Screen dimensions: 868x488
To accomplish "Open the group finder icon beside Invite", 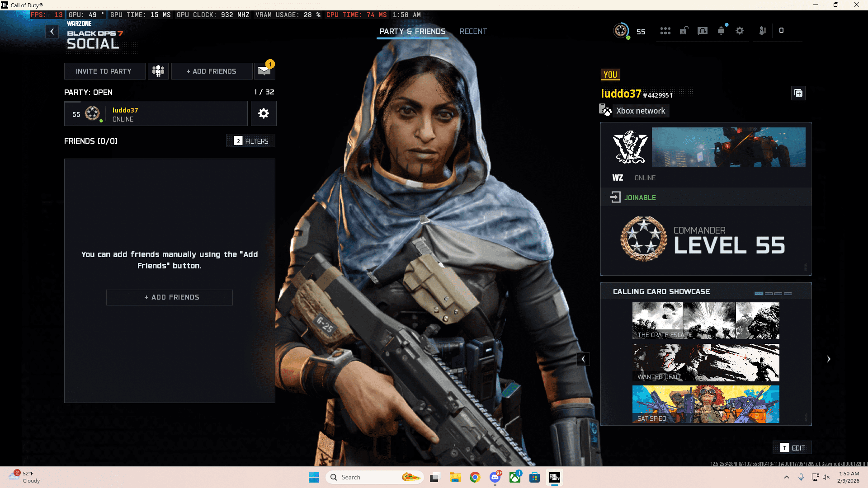I will point(158,71).
